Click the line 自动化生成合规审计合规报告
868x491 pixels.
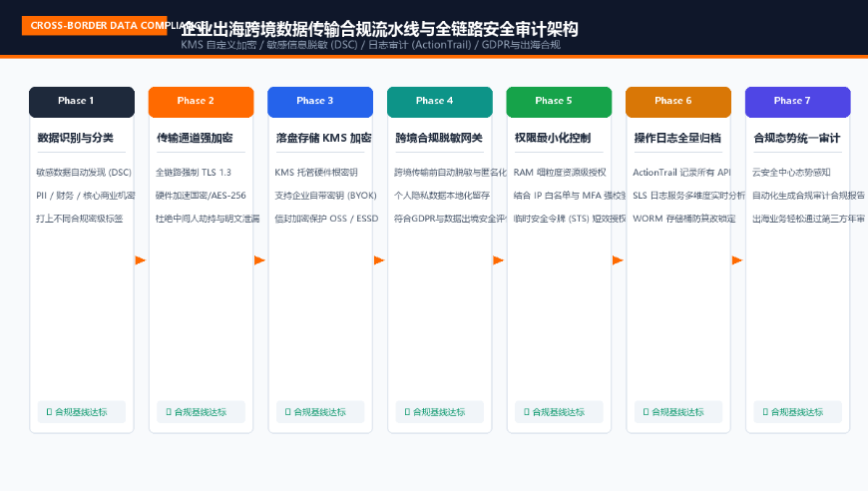click(x=808, y=196)
